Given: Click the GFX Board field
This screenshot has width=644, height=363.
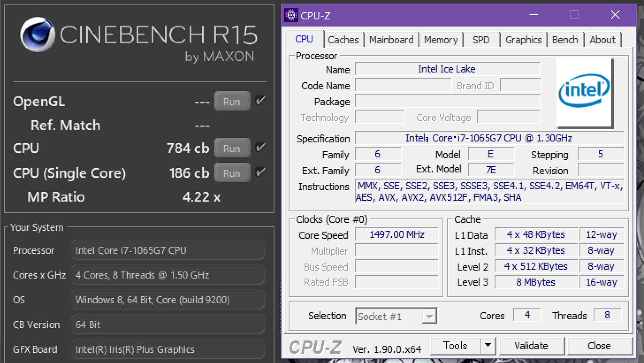Looking at the screenshot, I should pos(168,349).
